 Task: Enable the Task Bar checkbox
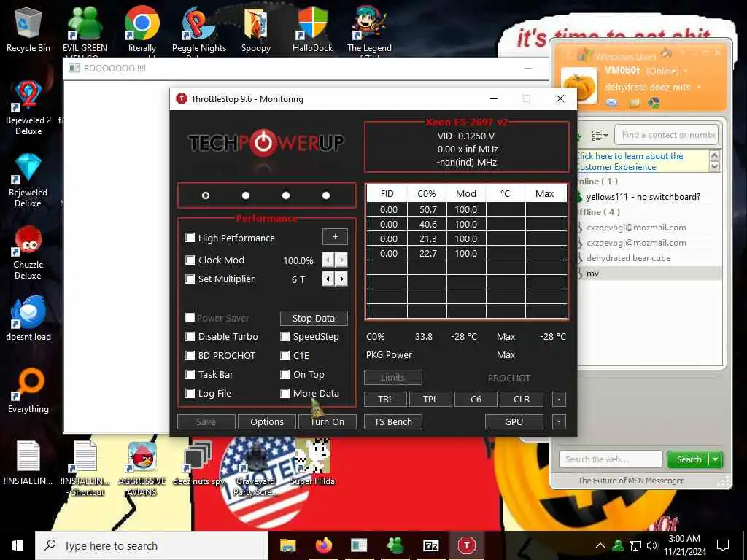click(190, 375)
